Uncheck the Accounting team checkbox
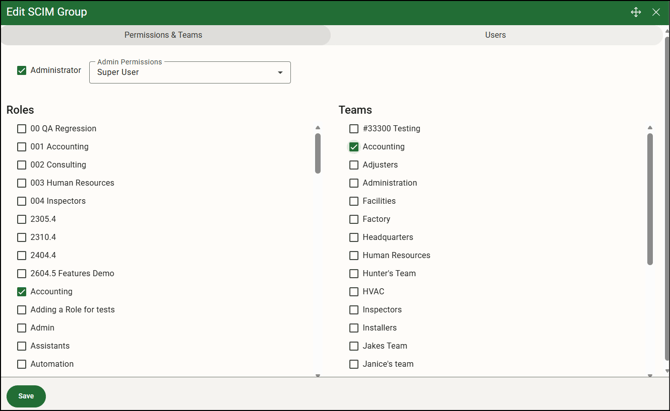The height and width of the screenshot is (411, 670). [x=354, y=147]
